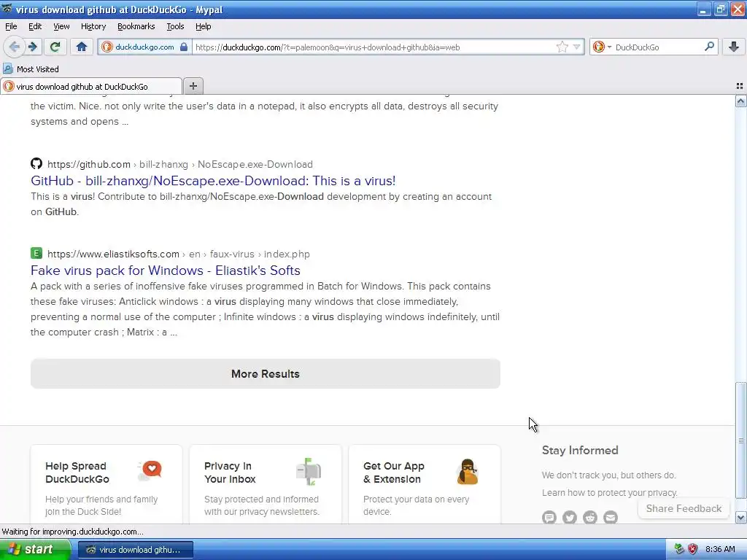Click the masked figure app icon

468,472
